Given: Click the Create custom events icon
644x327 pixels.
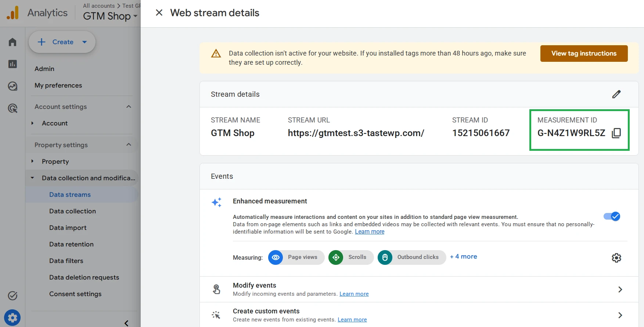Looking at the screenshot, I should pyautogui.click(x=216, y=315).
